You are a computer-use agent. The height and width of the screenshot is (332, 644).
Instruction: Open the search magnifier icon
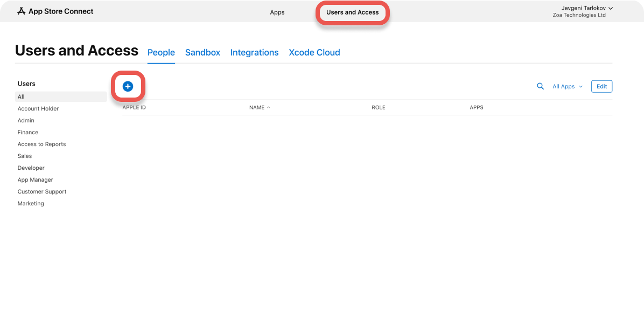541,86
